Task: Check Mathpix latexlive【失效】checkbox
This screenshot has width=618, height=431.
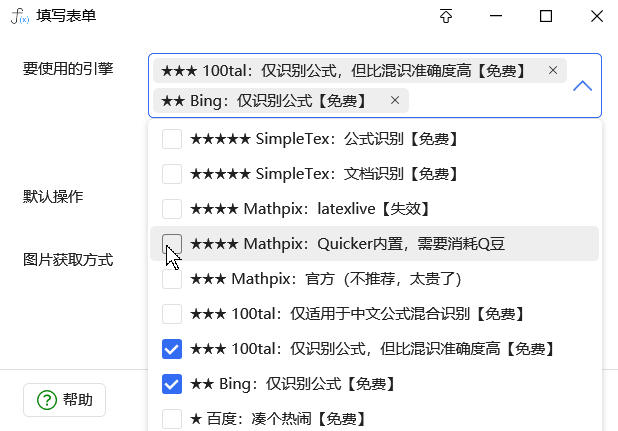Action: 172,209
